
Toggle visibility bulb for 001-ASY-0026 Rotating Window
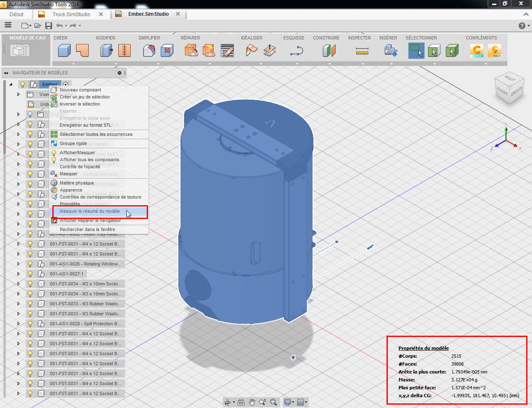(x=30, y=264)
